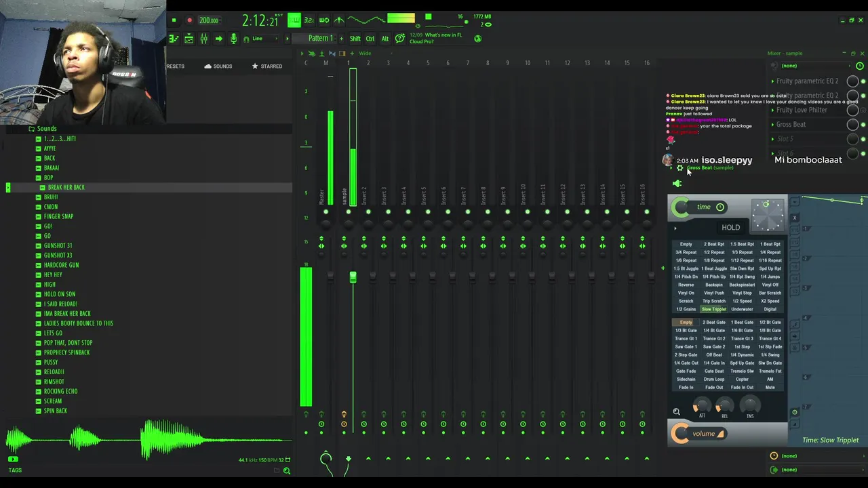The image size is (868, 488).
Task: Select the Reverse time preset
Action: tap(686, 285)
